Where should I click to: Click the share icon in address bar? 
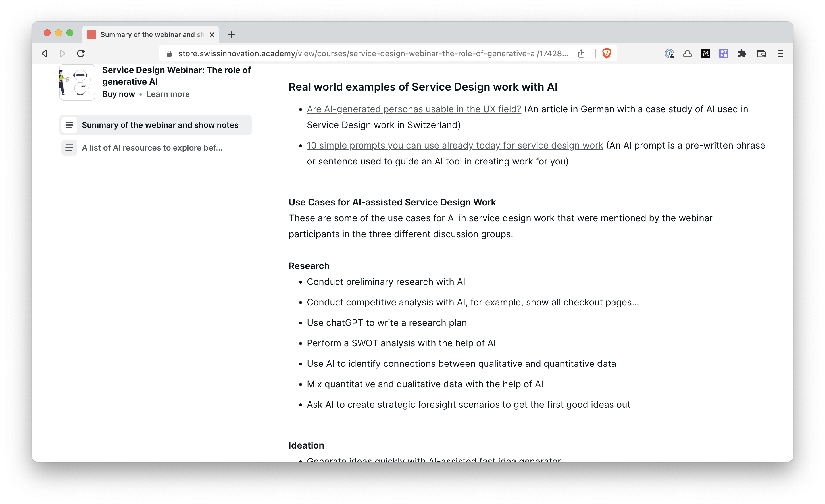(x=581, y=54)
